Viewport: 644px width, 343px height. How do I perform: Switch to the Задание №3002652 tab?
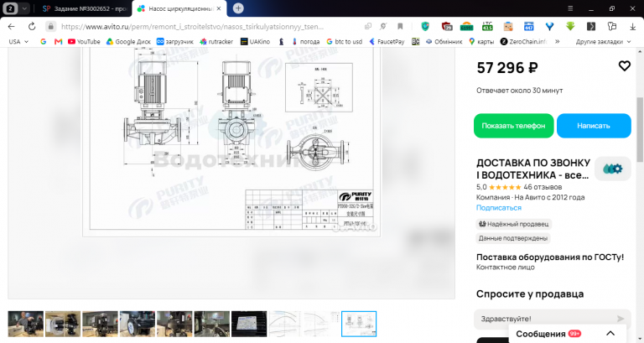(85, 8)
